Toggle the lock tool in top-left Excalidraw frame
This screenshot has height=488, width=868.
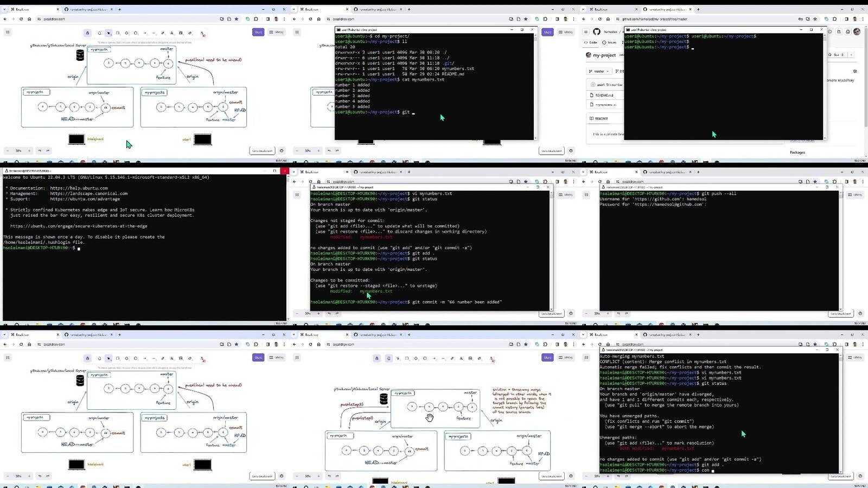coord(87,33)
